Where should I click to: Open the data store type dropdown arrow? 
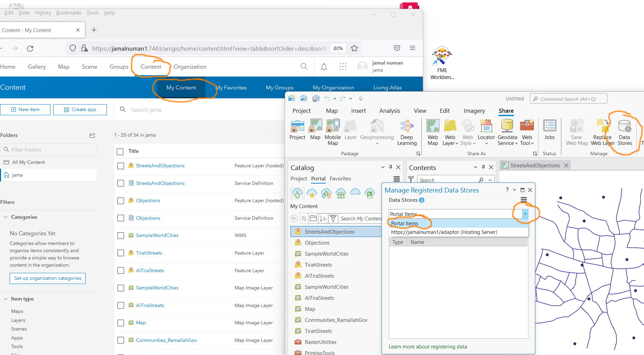tap(525, 214)
